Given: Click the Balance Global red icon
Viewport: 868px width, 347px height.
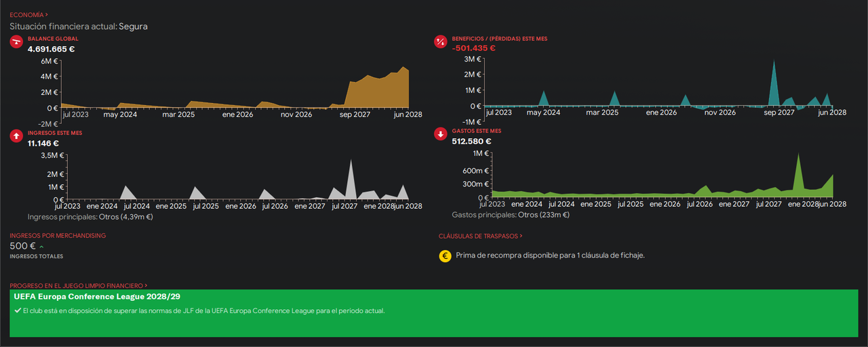Looking at the screenshot, I should pyautogui.click(x=16, y=42).
